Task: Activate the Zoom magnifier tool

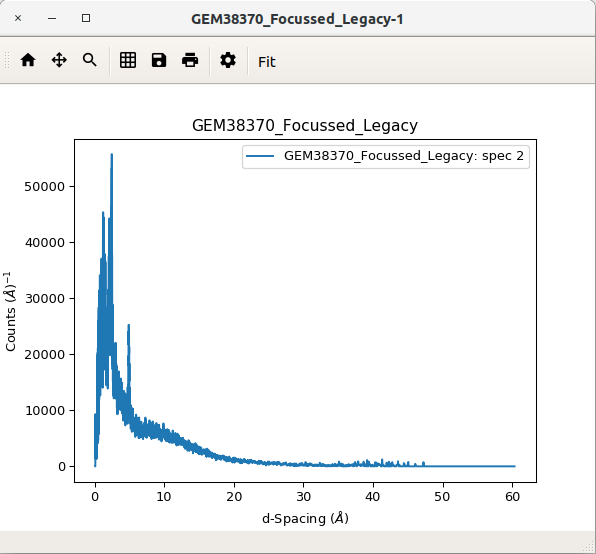Action: tap(90, 60)
